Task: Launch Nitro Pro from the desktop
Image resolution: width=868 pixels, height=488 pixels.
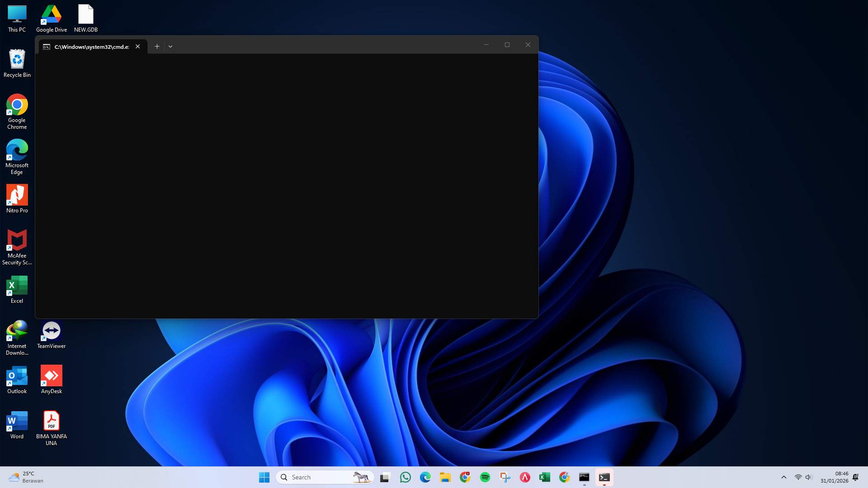Action: (17, 195)
